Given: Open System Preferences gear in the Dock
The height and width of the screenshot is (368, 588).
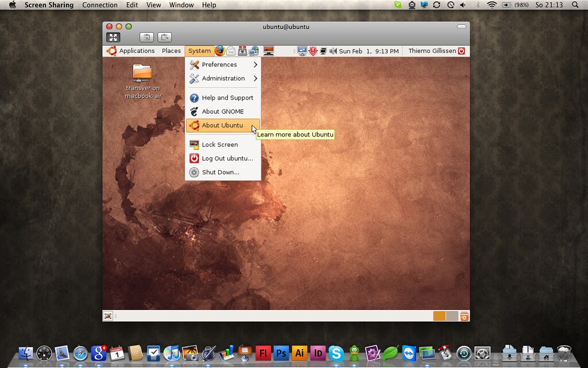Looking at the screenshot, I should coord(482,353).
